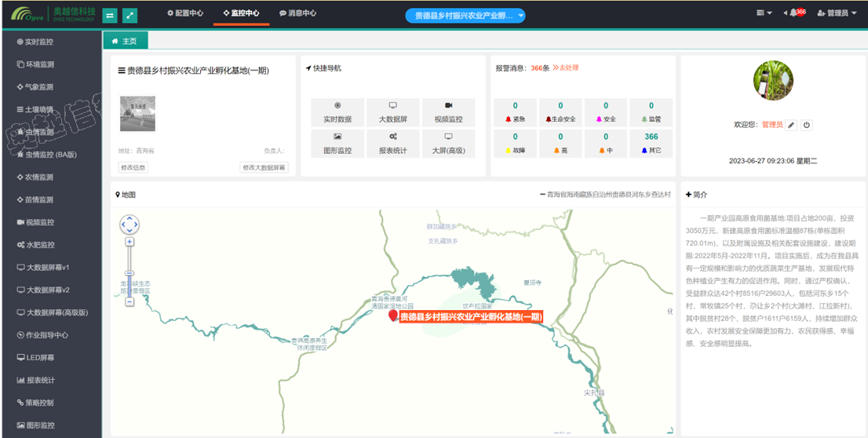Click the 去处理 alarm link
Viewport: 868px width, 438px height.
pos(566,68)
